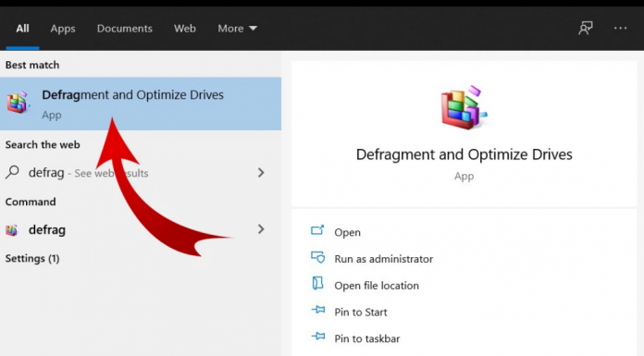Image resolution: width=644 pixels, height=356 pixels.
Task: Expand the More dropdown
Action: (238, 29)
